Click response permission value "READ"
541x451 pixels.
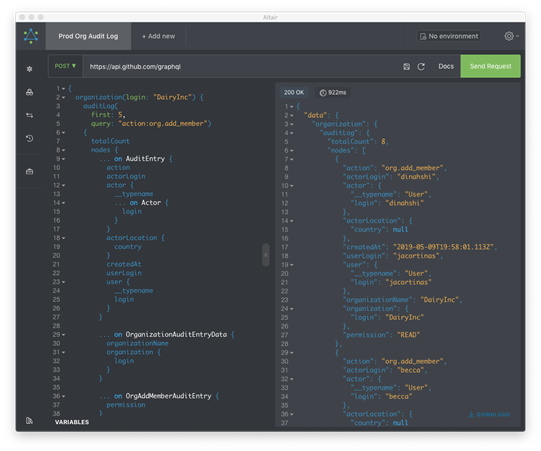(409, 335)
